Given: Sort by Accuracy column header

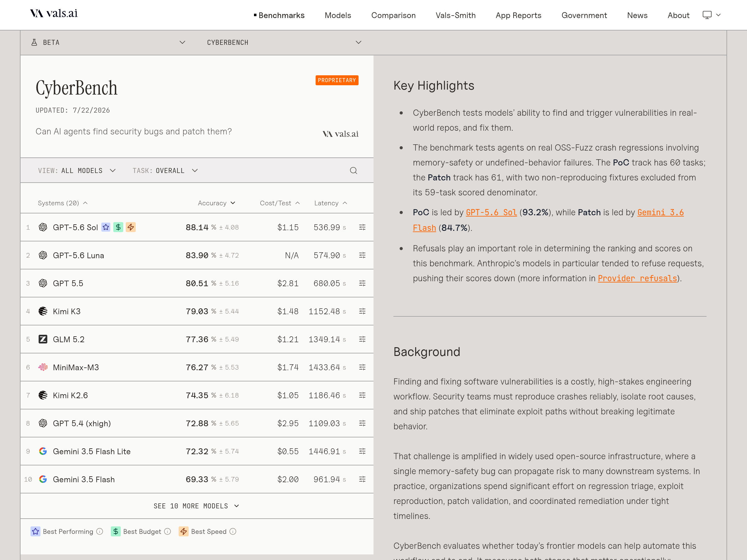Looking at the screenshot, I should 216,203.
